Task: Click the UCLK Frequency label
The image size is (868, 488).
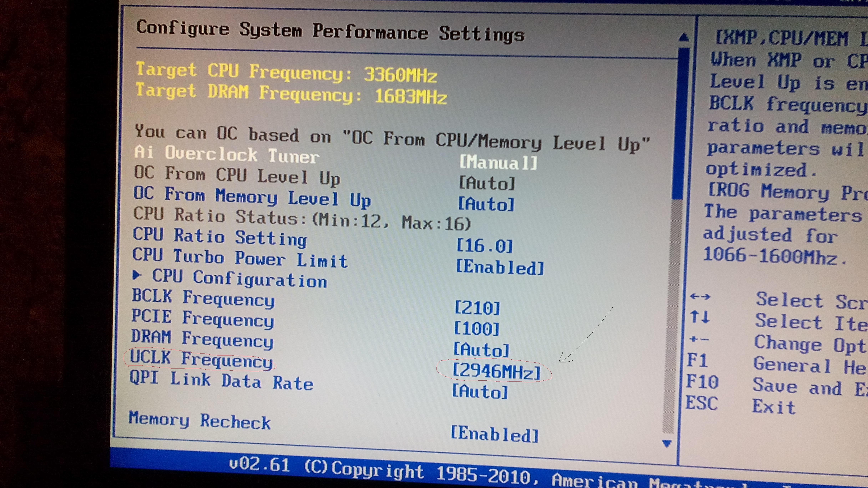Action: [201, 359]
